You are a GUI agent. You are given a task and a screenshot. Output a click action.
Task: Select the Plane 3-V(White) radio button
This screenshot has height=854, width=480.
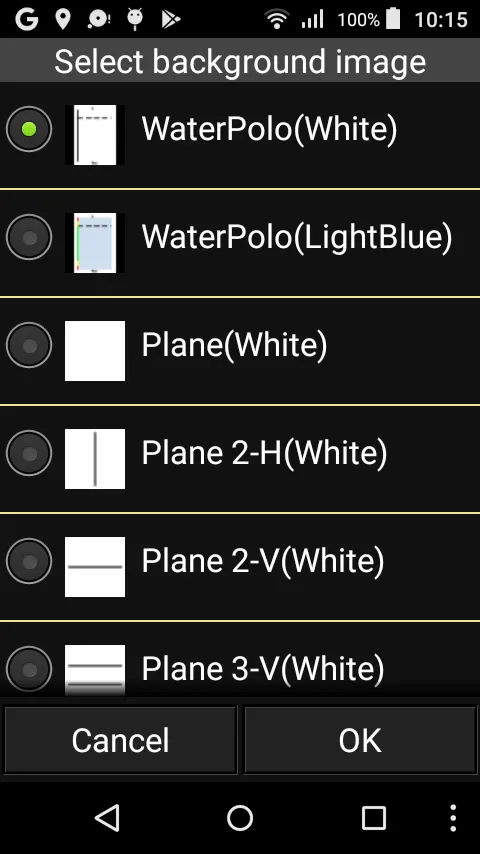(x=29, y=669)
